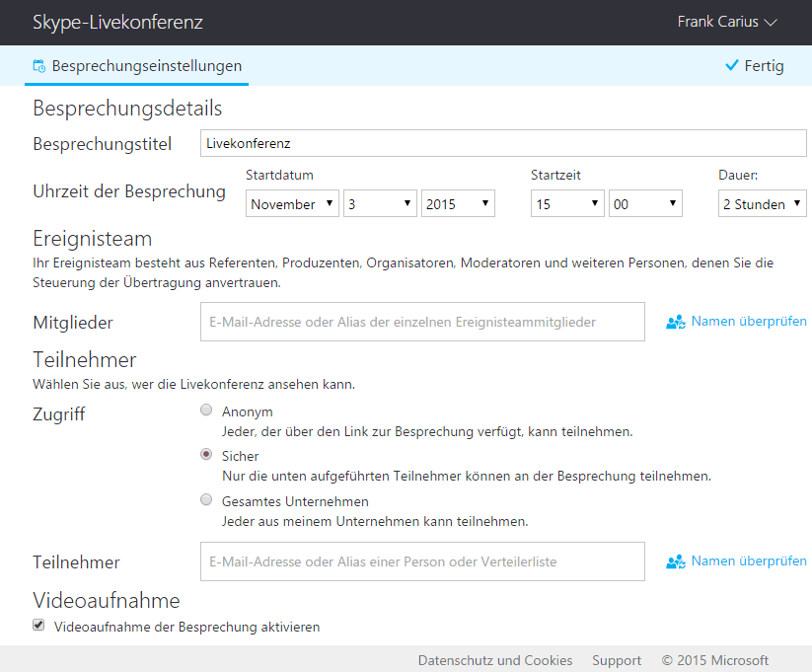The height and width of the screenshot is (672, 812).
Task: Click Namen überprüfen next to Teilnehmer
Action: click(x=749, y=561)
